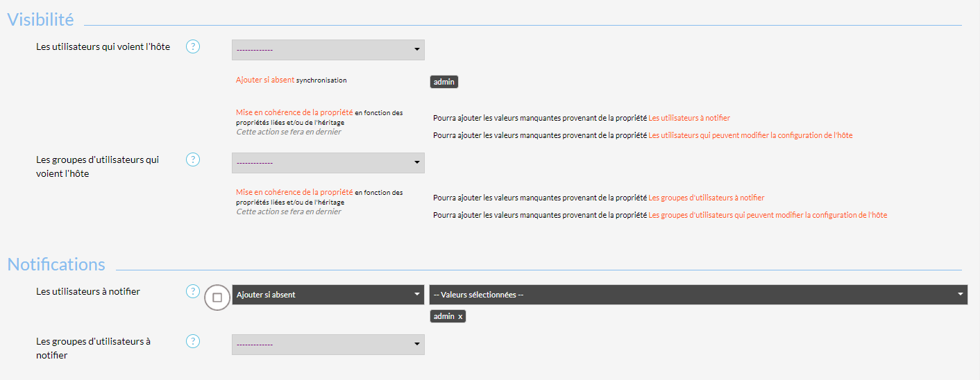
Task: Select the "Notifications" section heading
Action: [56, 264]
